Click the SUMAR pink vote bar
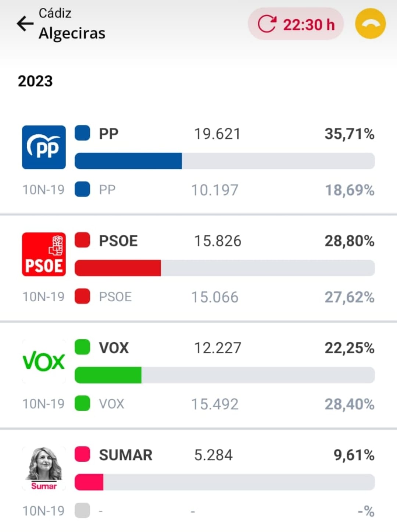 [x=89, y=482]
